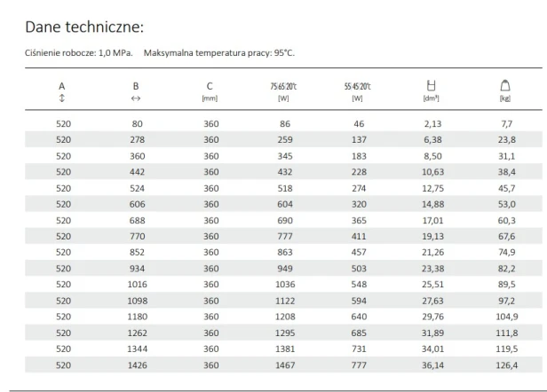Click the capacity value 12,75
This screenshot has width=547, height=392.
tap(433, 188)
